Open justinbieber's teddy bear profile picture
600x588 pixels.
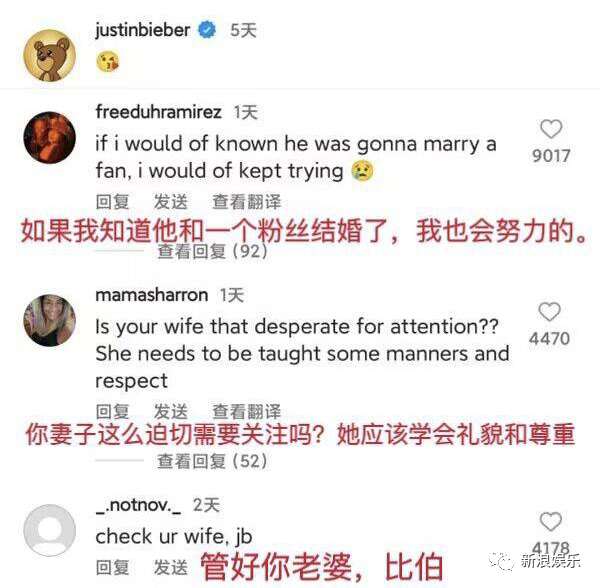click(x=50, y=55)
